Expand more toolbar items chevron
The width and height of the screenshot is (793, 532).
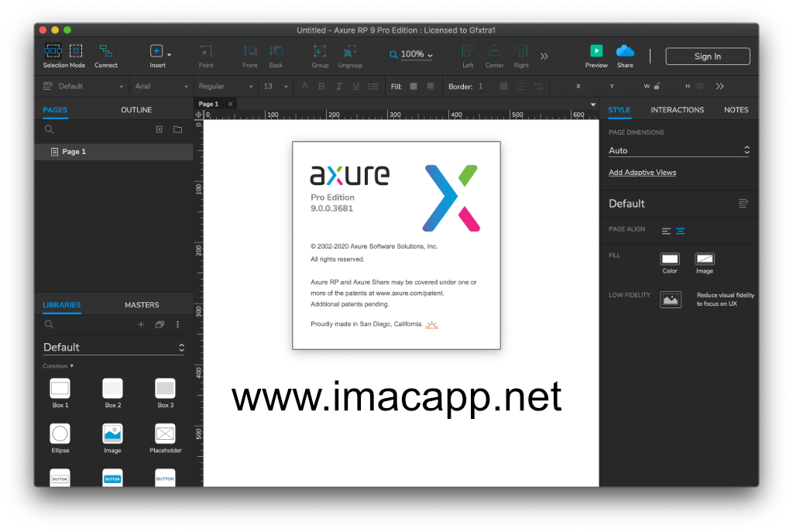tap(544, 56)
